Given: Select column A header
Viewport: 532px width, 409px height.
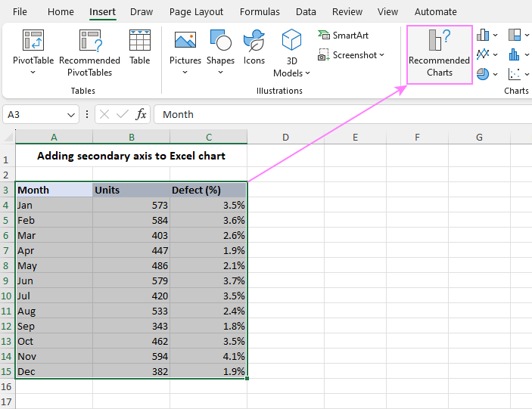Looking at the screenshot, I should coord(54,137).
